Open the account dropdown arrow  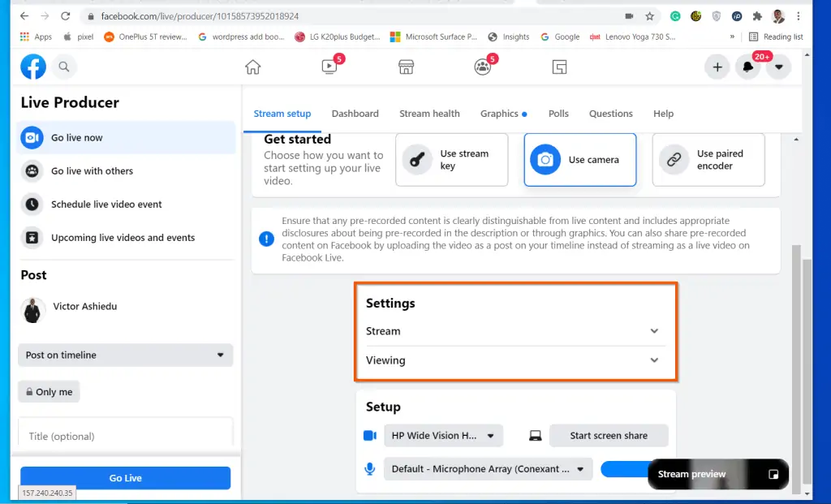(778, 67)
